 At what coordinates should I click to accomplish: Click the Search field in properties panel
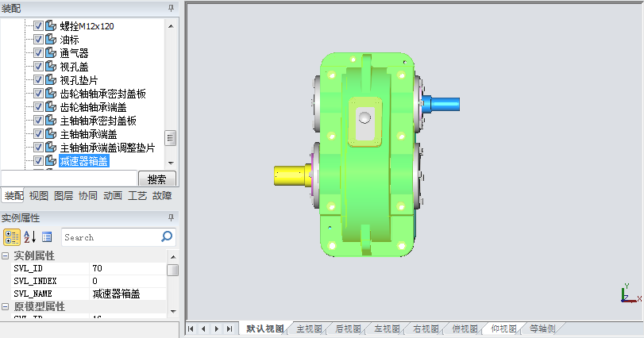110,236
